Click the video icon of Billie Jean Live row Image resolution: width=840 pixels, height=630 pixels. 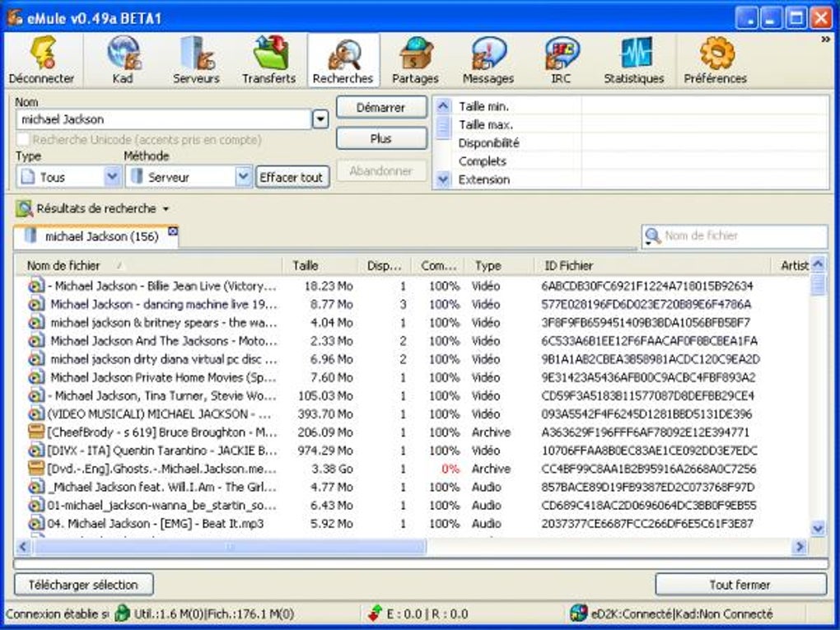[36, 286]
